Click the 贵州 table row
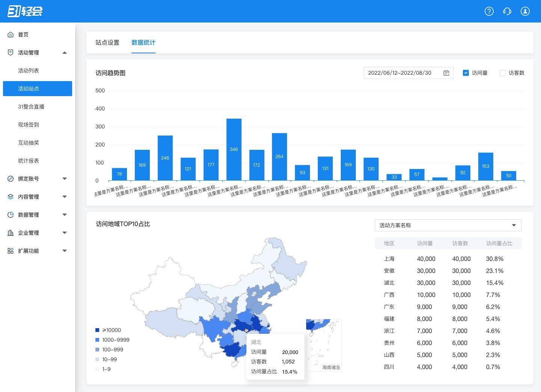 point(448,343)
